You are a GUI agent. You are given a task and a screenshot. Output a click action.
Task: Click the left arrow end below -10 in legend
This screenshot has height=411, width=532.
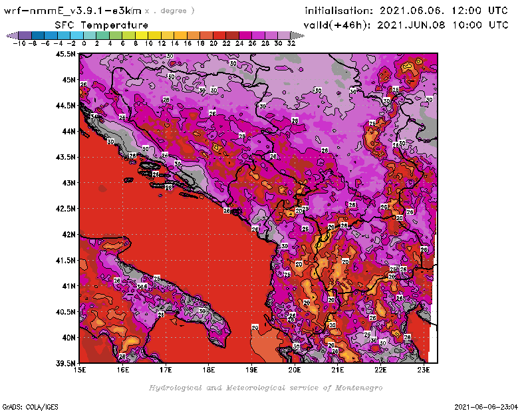[12, 35]
